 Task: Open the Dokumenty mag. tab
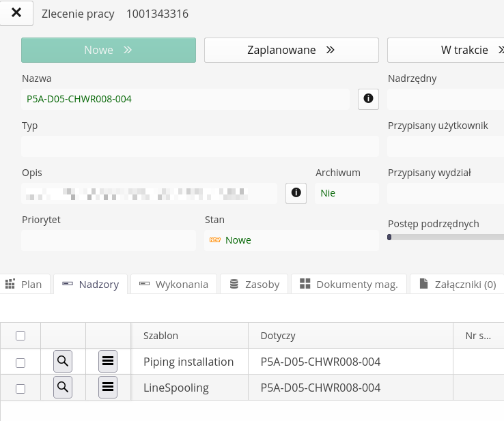point(349,285)
